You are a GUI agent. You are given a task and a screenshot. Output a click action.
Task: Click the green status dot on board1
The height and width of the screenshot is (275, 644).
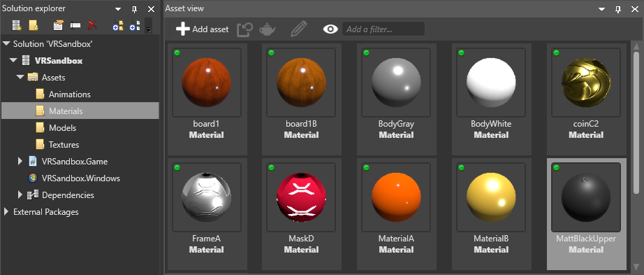177,52
